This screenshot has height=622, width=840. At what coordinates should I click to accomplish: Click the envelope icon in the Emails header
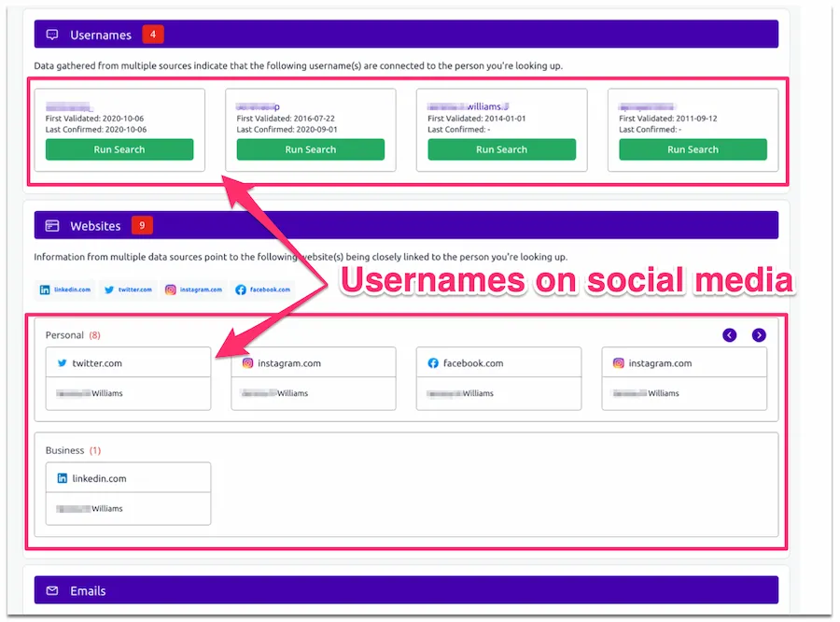click(x=50, y=590)
